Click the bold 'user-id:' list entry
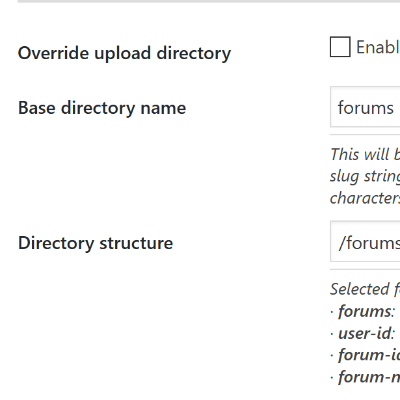This screenshot has height=400, width=400. click(366, 333)
